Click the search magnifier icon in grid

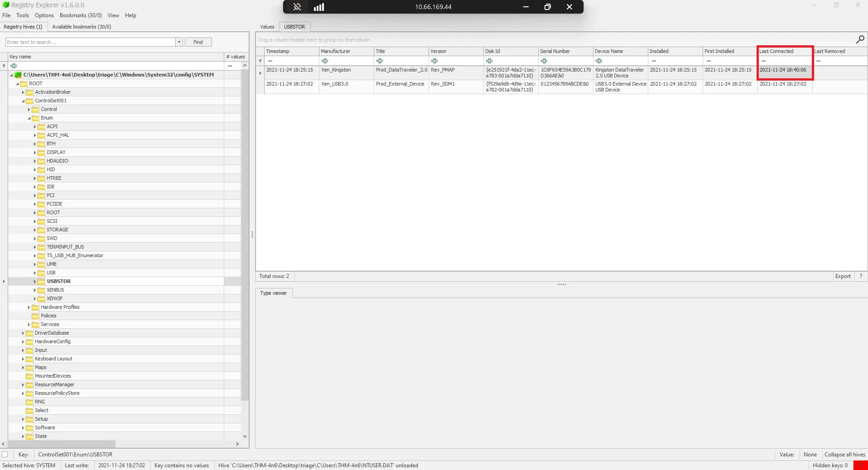(860, 40)
